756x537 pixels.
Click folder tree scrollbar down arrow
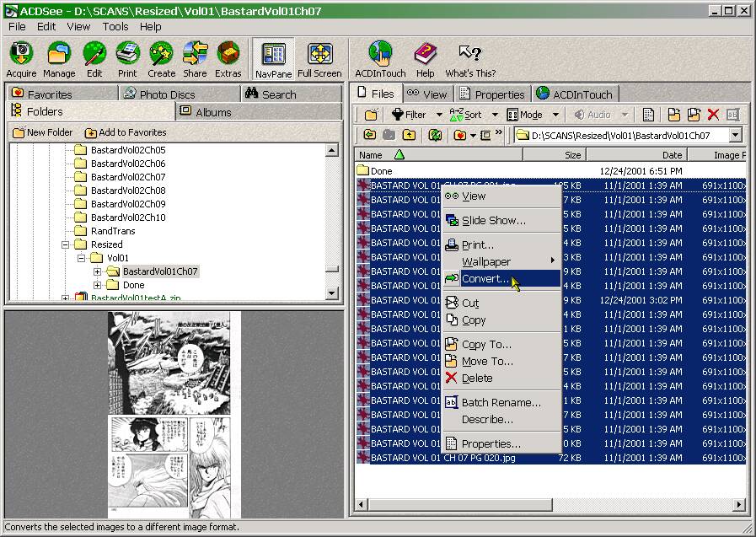point(332,293)
